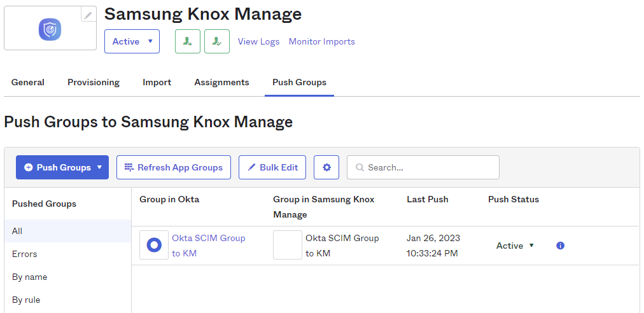Open Okta SCIM Group to KM link
Screen dimensions: 644x313
pos(209,246)
